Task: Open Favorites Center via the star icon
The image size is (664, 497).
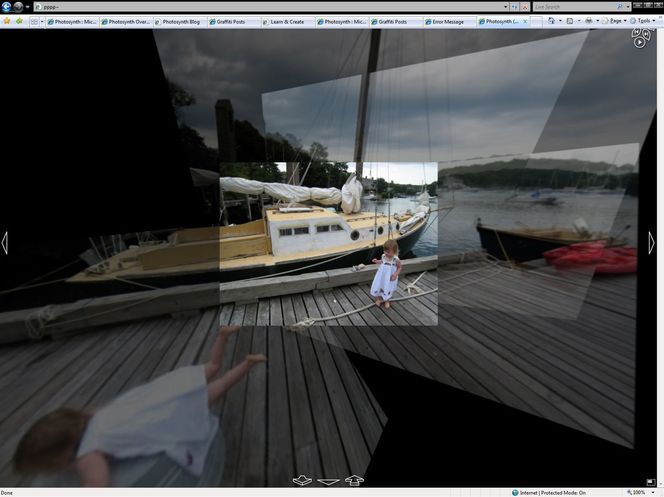Action: [x=7, y=21]
